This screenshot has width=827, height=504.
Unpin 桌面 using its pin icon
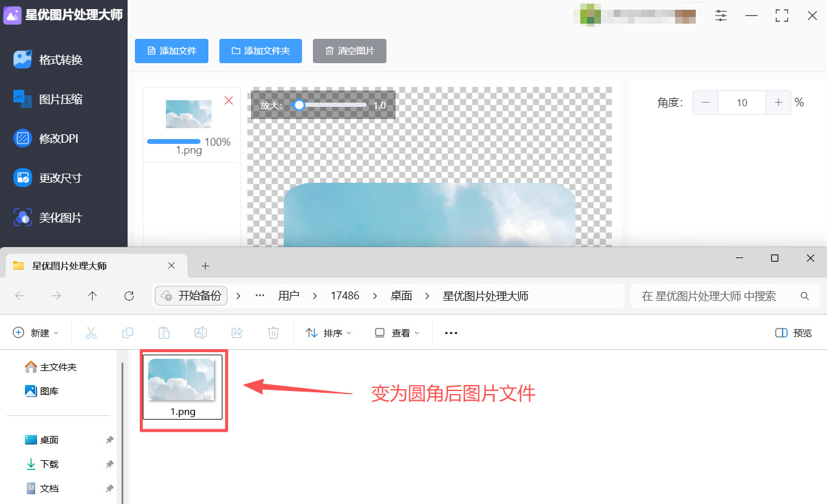109,440
